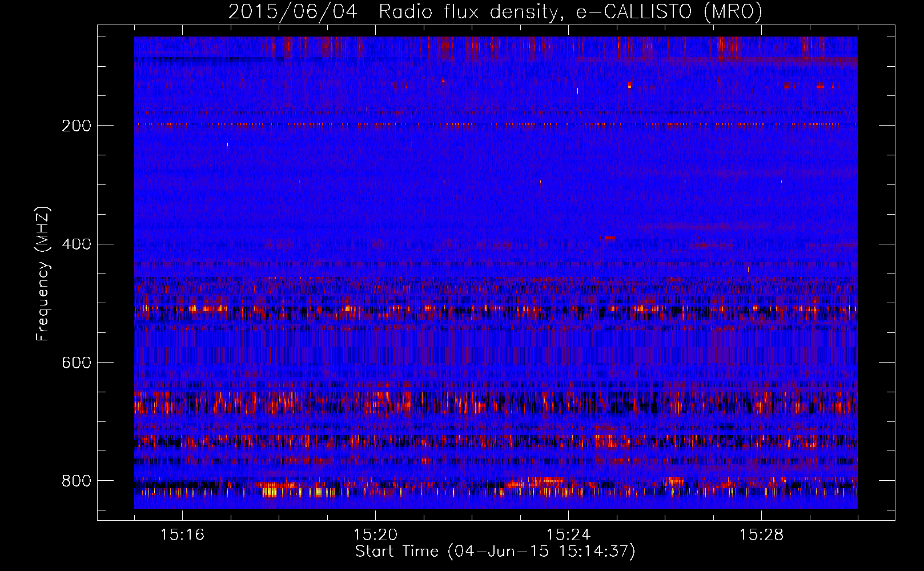Click the 800 frequency tick label
The width and height of the screenshot is (924, 571).
[77, 481]
